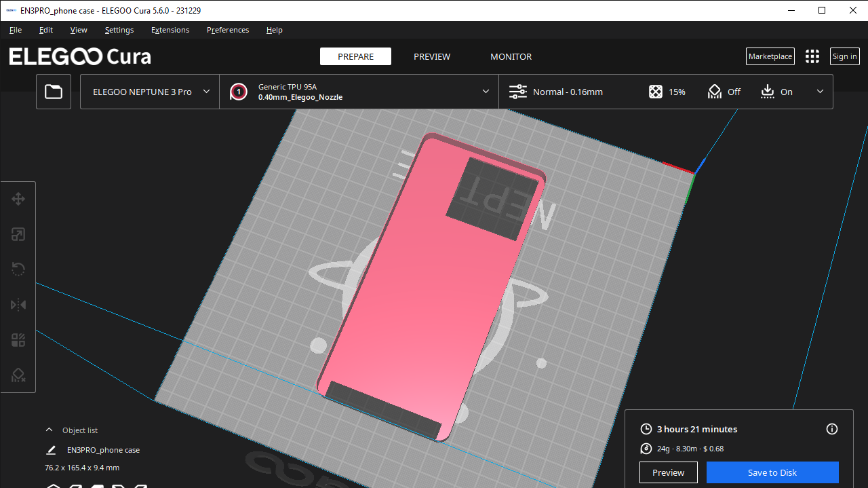Open the Extensions menu
The height and width of the screenshot is (488, 868).
point(170,30)
